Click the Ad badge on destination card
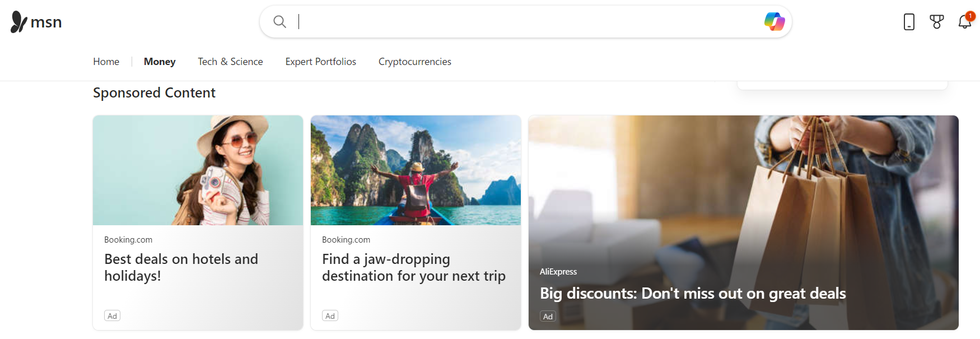This screenshot has height=339, width=980. point(330,316)
